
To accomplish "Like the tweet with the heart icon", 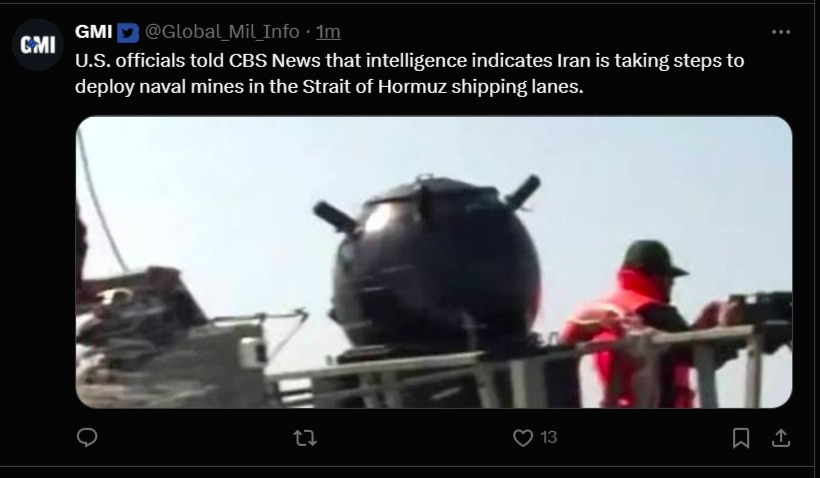I will point(522,438).
